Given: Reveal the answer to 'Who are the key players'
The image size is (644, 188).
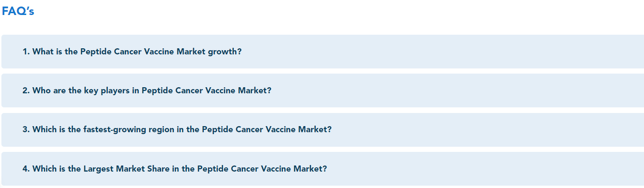Looking at the screenshot, I should click(323, 90).
